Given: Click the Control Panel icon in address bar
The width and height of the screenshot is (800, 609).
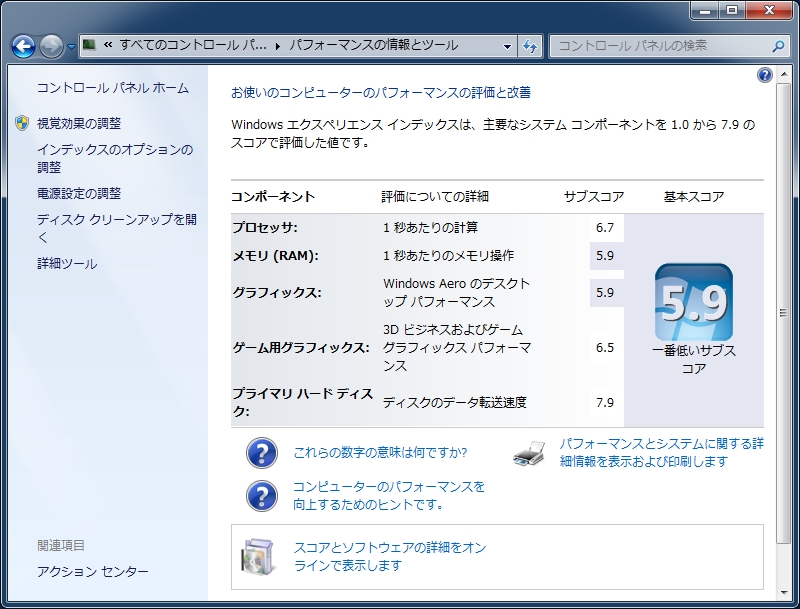Looking at the screenshot, I should [90, 45].
